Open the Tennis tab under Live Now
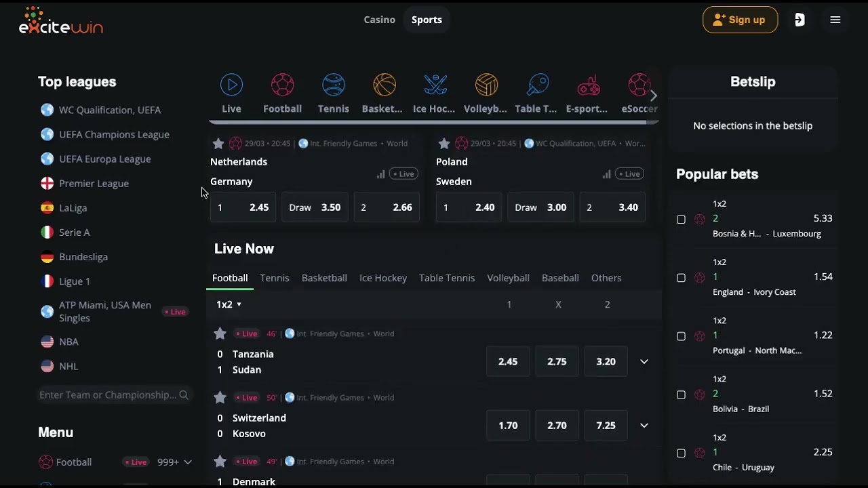868x488 pixels. click(275, 278)
